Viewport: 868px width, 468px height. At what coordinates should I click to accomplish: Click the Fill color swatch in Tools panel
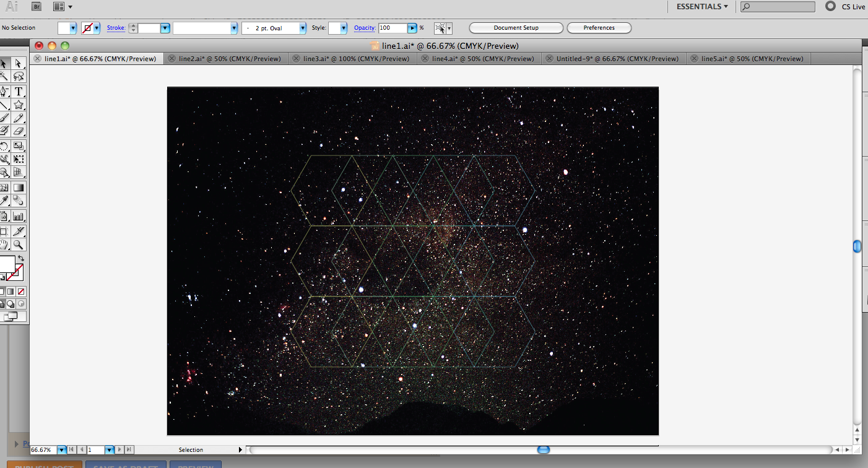click(6, 264)
